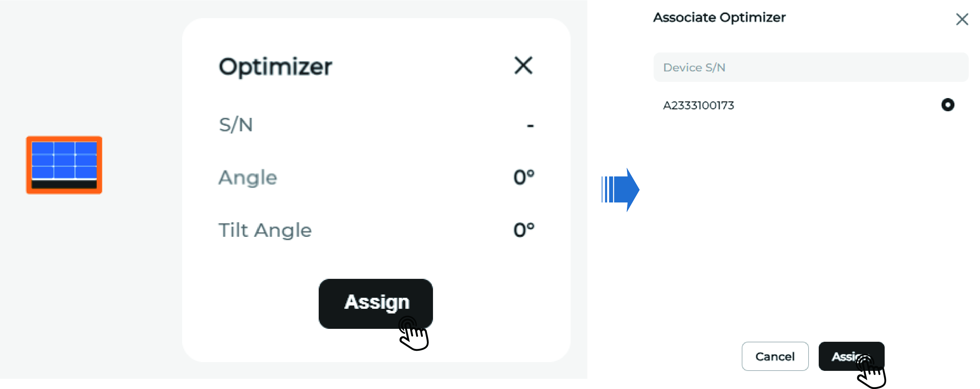The width and height of the screenshot is (980, 389).
Task: Click the blue right-pointing arrow
Action: [x=620, y=189]
